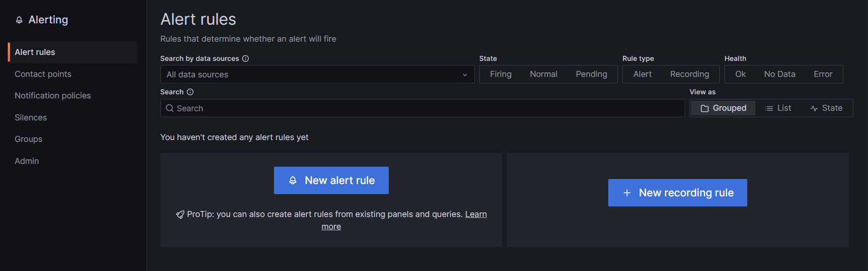Screen dimensions: 868x271
Task: Click the Alerting bell icon in sidebar
Action: pyautogui.click(x=19, y=20)
